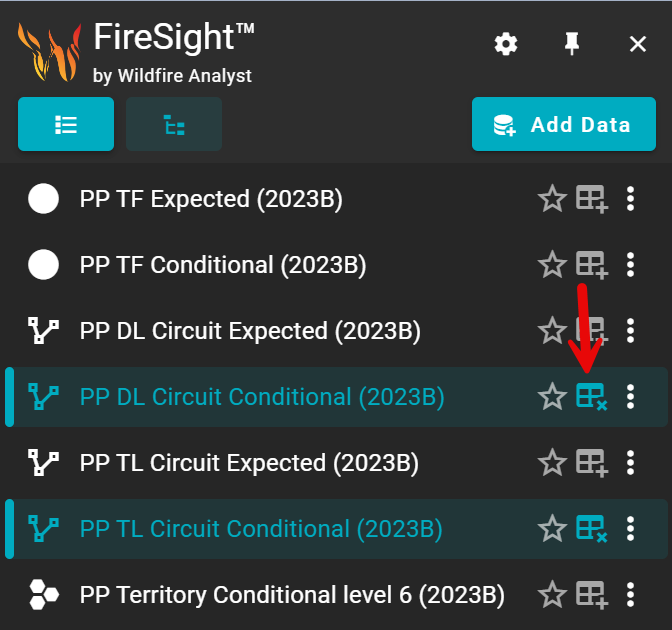Open more options for PP DL Circuit Conditional

point(630,397)
